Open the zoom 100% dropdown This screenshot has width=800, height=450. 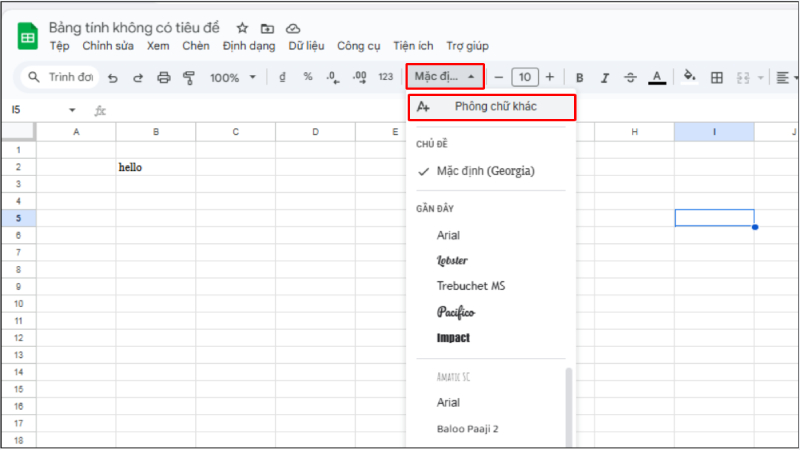point(233,78)
